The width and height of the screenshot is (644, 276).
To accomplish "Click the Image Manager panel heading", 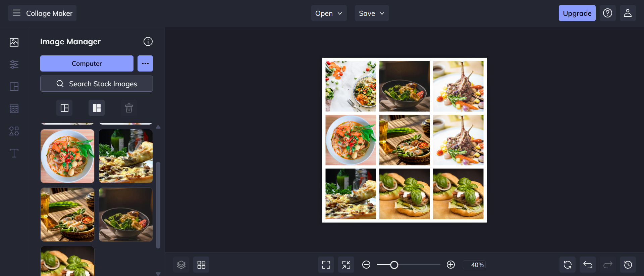I will (x=70, y=42).
